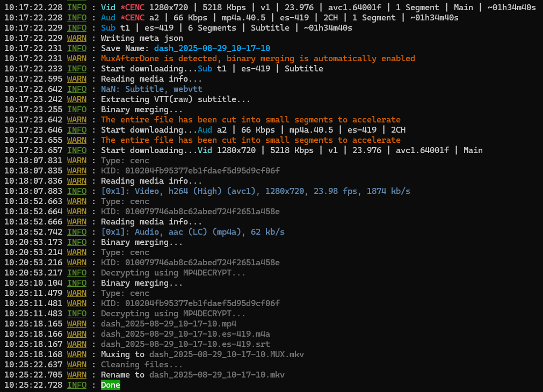The image size is (543, 392).
Task: Click Reading media info at 10:18:52.666
Action: [151, 222]
